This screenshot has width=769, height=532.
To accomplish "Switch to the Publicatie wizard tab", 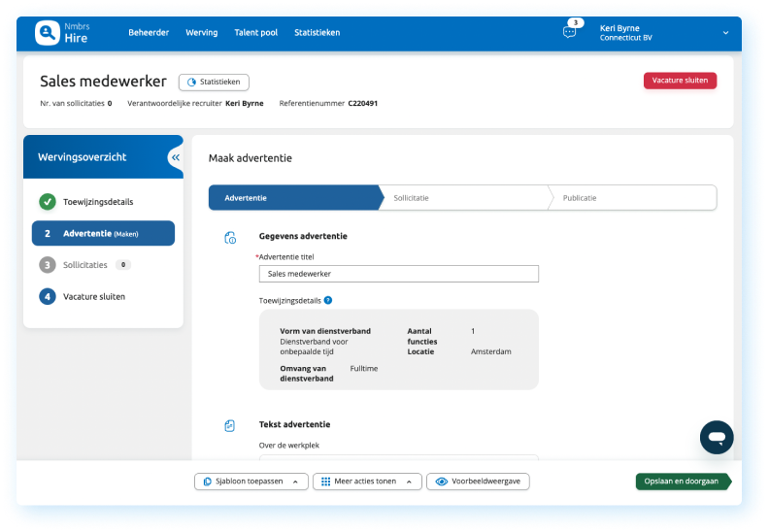I will point(633,198).
